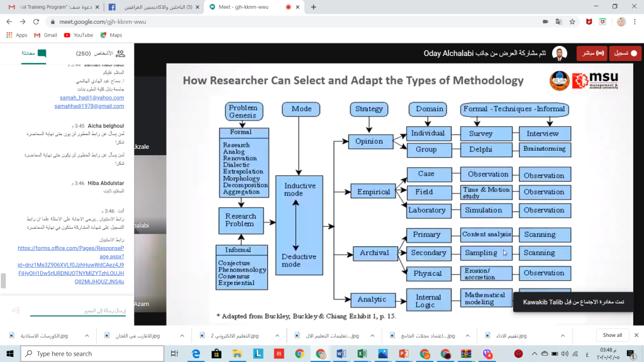This screenshot has height=362, width=644.
Task: Click the chat panel scrollbar
Action: click(x=3, y=280)
